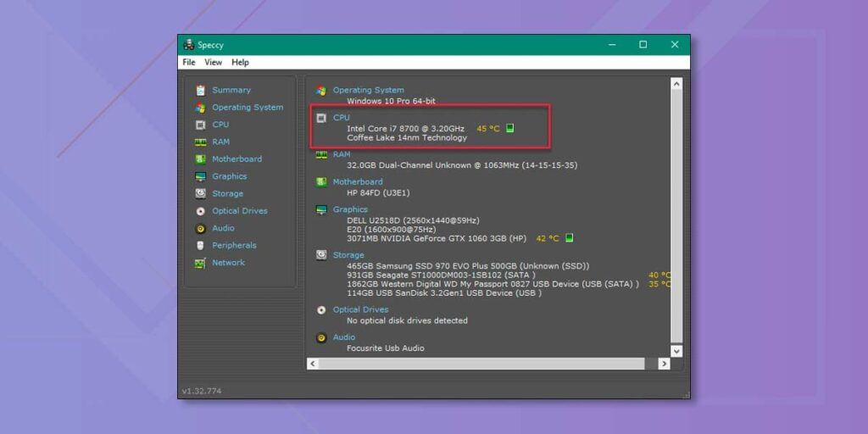Open the Motherboard heading link in summary
The height and width of the screenshot is (434, 868).
[x=358, y=182]
